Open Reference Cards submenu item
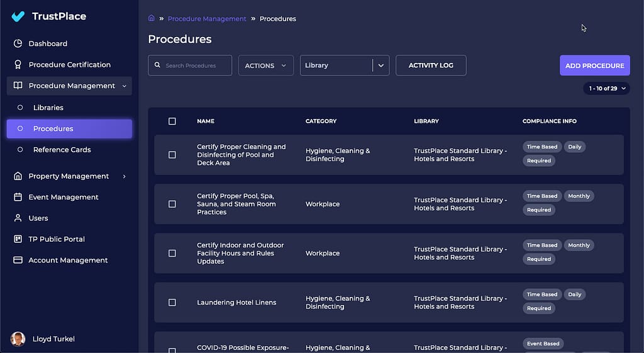 (x=62, y=150)
